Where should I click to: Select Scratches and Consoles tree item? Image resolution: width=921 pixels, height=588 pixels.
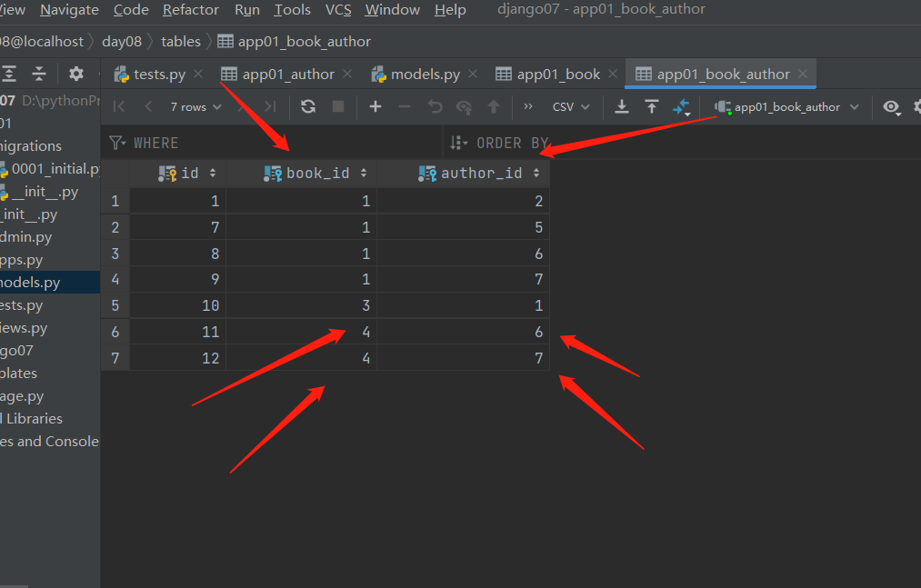pyautogui.click(x=49, y=442)
